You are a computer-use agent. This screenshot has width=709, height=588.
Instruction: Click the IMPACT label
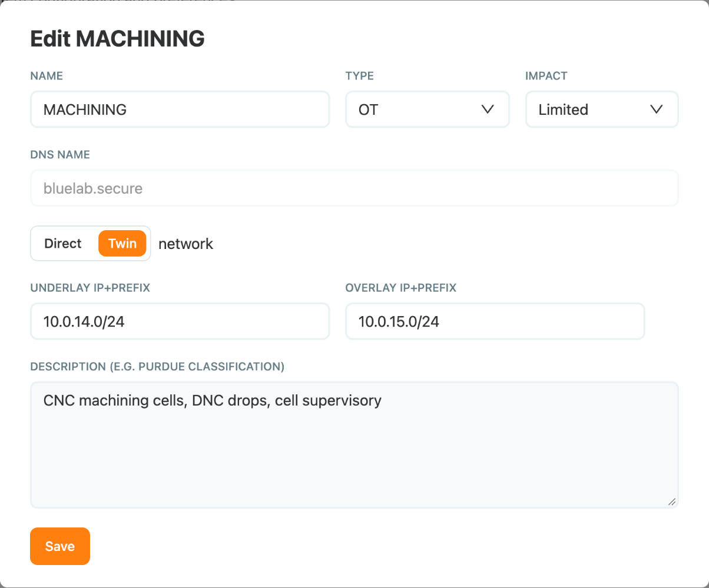(x=546, y=76)
